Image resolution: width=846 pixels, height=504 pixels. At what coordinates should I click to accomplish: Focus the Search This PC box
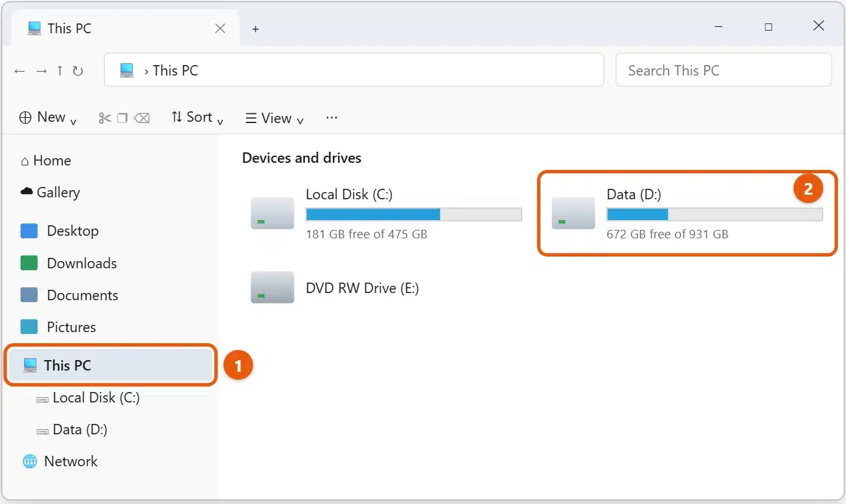tap(724, 70)
